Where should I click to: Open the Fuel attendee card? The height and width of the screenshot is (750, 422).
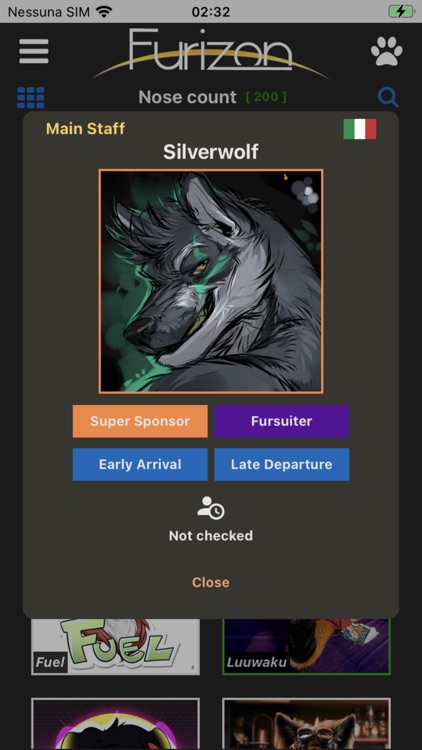115,647
